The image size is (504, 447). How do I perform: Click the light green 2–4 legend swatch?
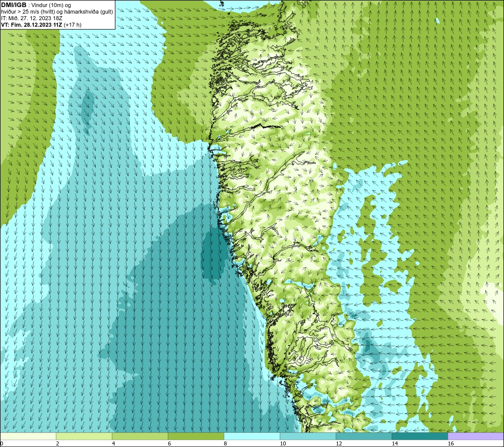(84, 436)
